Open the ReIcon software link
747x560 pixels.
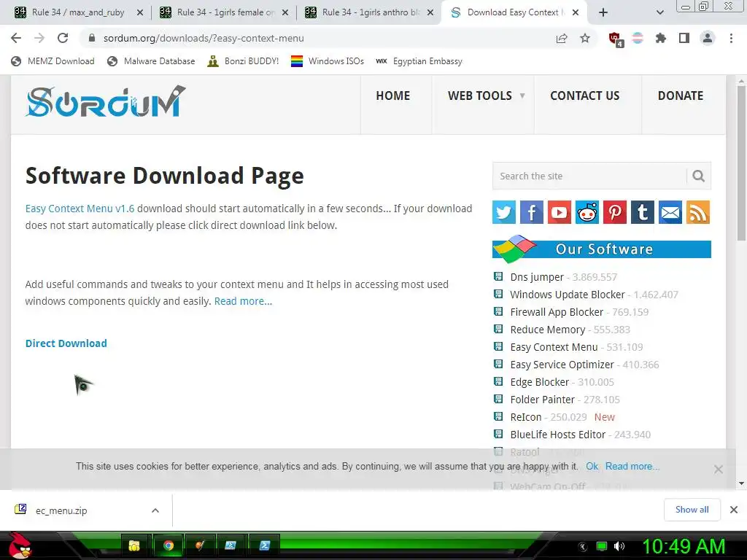click(x=526, y=417)
